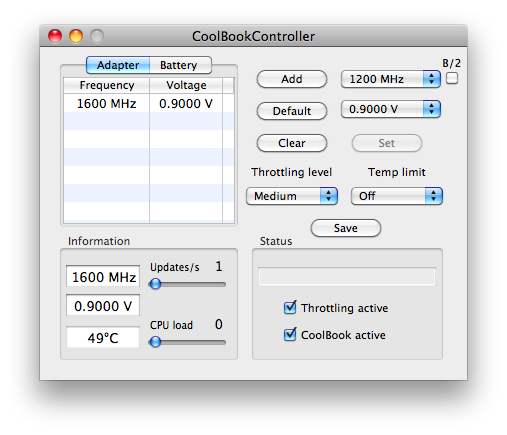Click the 1600 MHz information field
Viewport: 507px width, 435px height.
tap(103, 277)
